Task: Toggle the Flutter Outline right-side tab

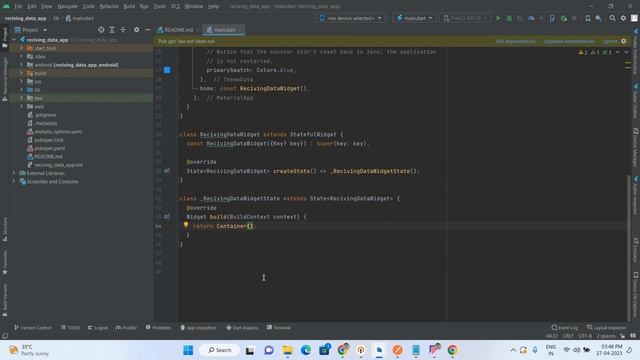Action: coord(636,100)
